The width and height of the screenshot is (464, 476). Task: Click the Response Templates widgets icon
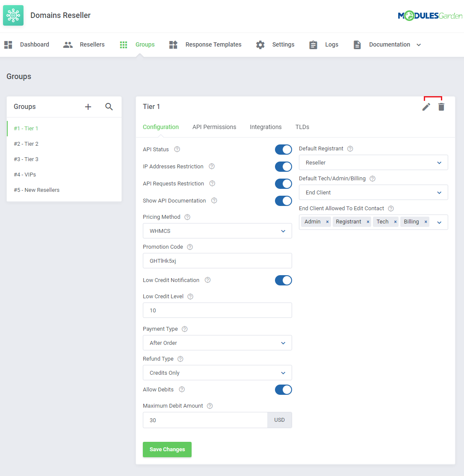(x=173, y=44)
